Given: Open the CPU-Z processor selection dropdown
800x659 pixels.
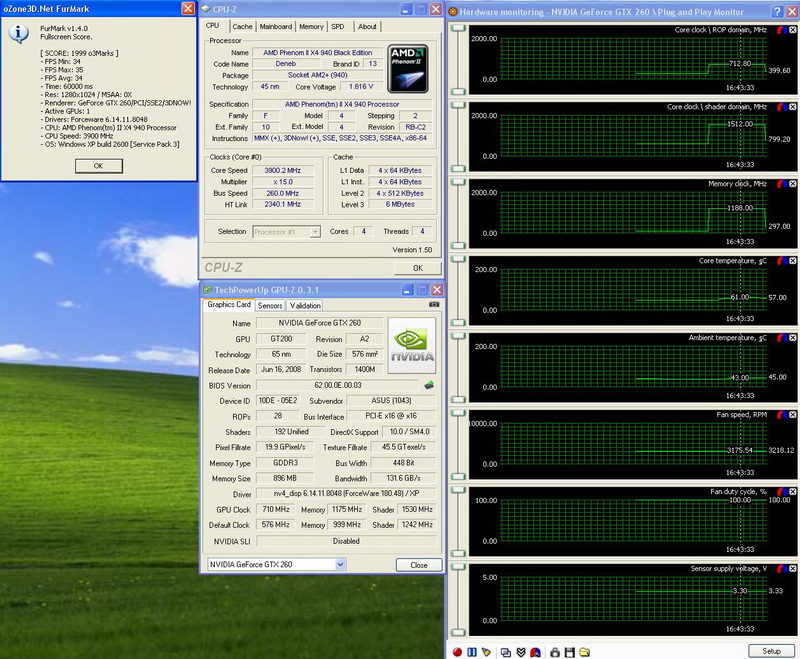Looking at the screenshot, I should coord(315,232).
